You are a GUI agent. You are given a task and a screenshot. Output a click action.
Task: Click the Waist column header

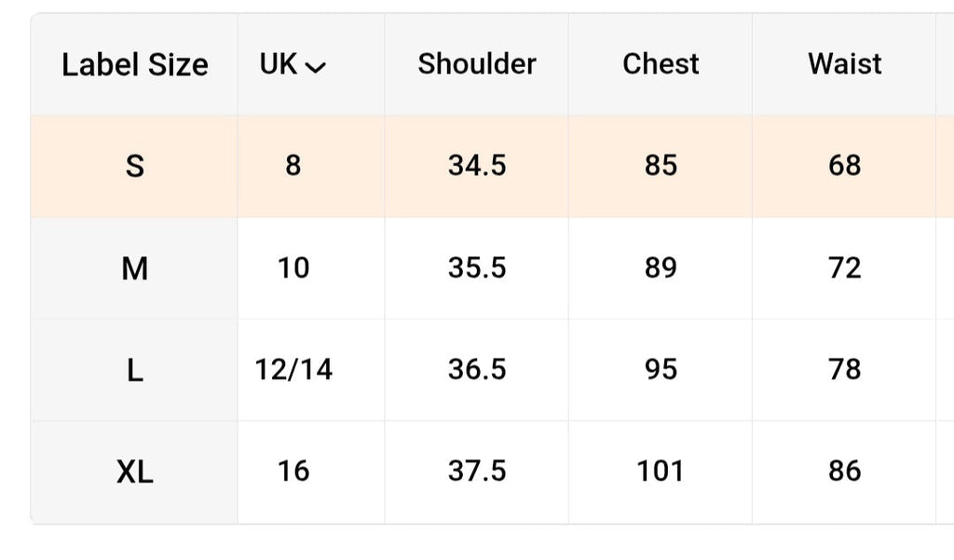pos(844,64)
